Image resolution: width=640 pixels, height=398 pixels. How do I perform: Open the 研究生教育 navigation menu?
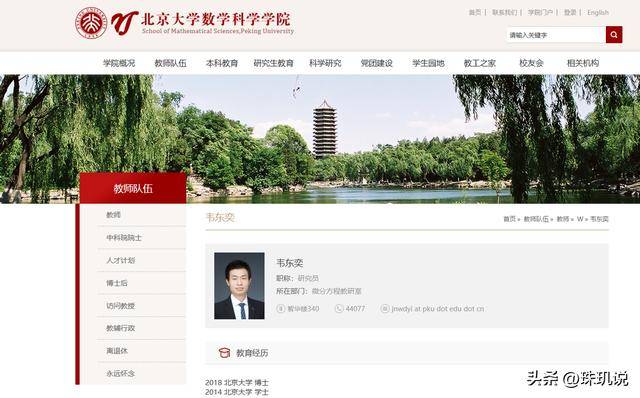(273, 63)
